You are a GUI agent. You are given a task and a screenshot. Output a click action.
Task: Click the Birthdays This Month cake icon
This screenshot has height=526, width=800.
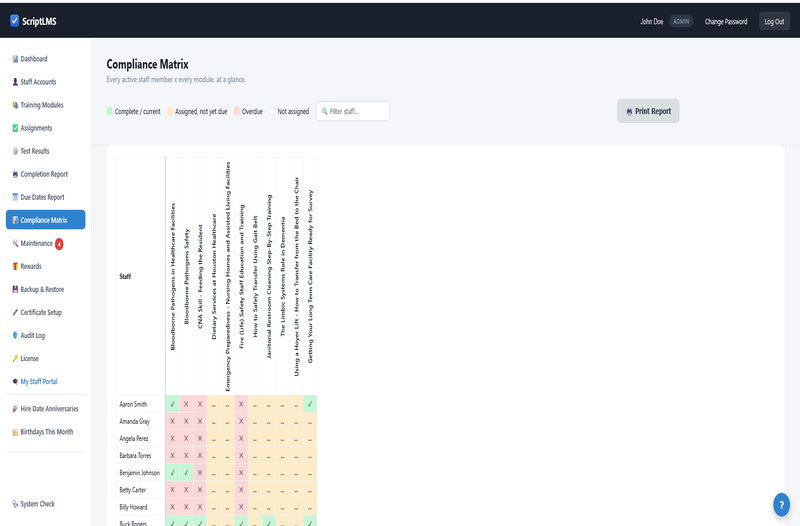click(15, 432)
